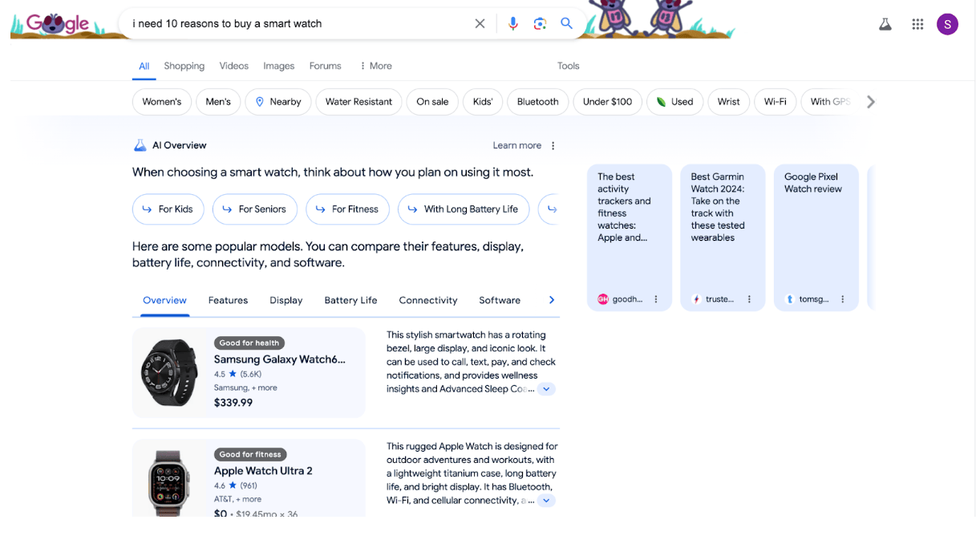The image size is (980, 544).
Task: Apply the Bluetooth filter chip
Action: pyautogui.click(x=538, y=102)
